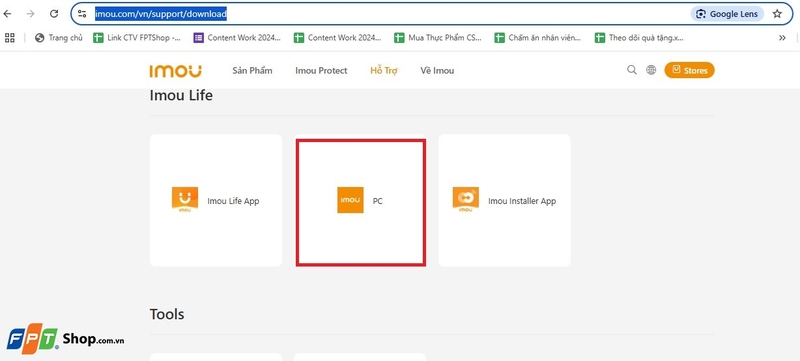Select the PC download card label

point(378,201)
